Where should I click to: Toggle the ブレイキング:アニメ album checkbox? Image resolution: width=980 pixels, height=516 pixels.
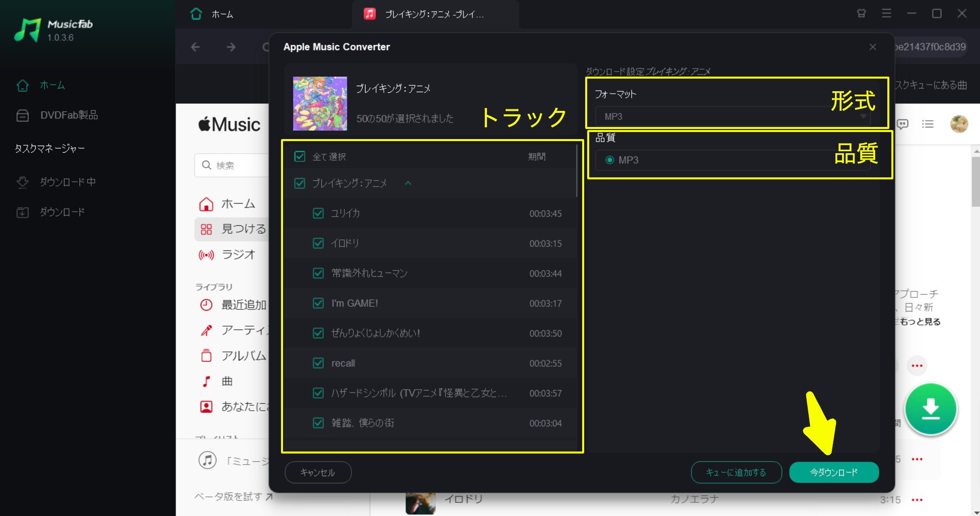[x=300, y=183]
